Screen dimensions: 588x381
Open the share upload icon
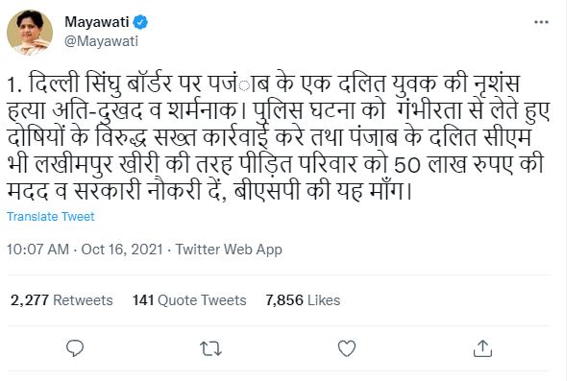tap(482, 348)
